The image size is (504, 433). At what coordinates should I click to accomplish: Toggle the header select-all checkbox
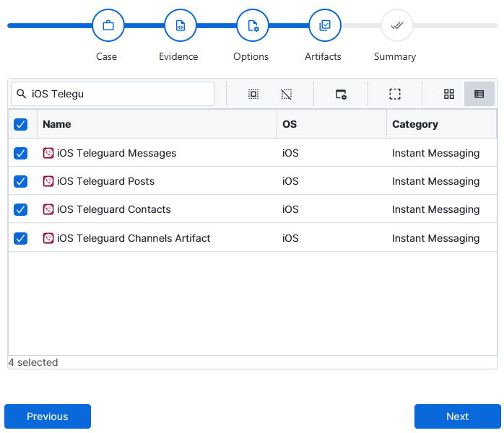point(20,124)
